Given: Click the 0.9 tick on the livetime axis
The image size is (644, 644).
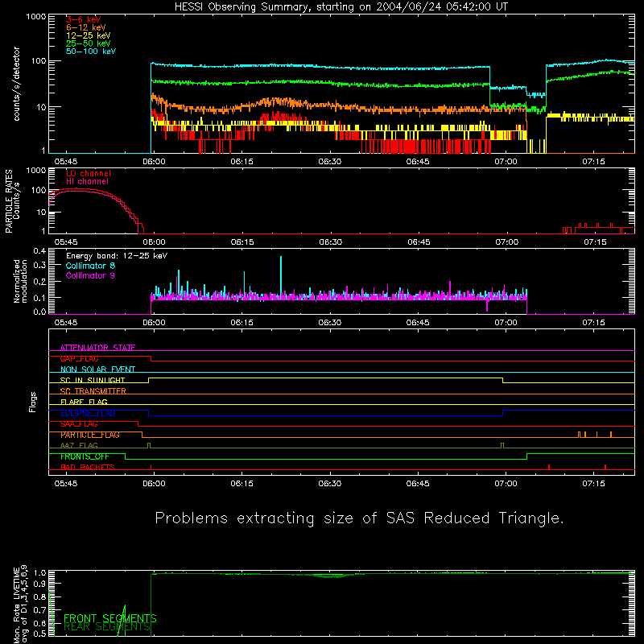Looking at the screenshot, I should coord(39,583).
